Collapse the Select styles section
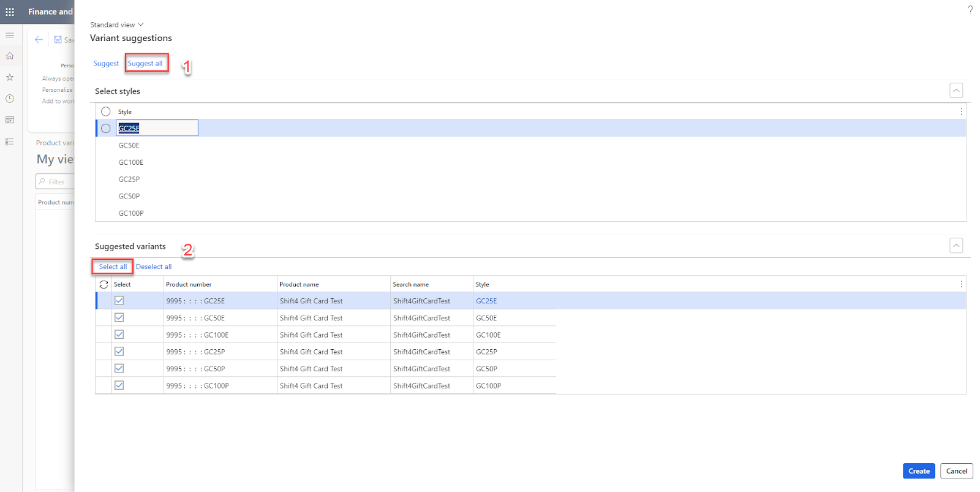The height and width of the screenshot is (492, 980). coord(956,91)
